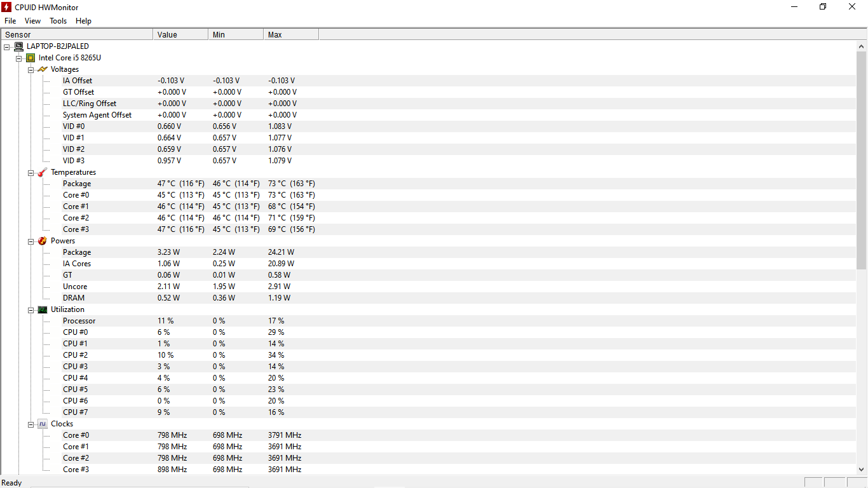The height and width of the screenshot is (488, 868).
Task: Open the File menu
Action: click(10, 21)
